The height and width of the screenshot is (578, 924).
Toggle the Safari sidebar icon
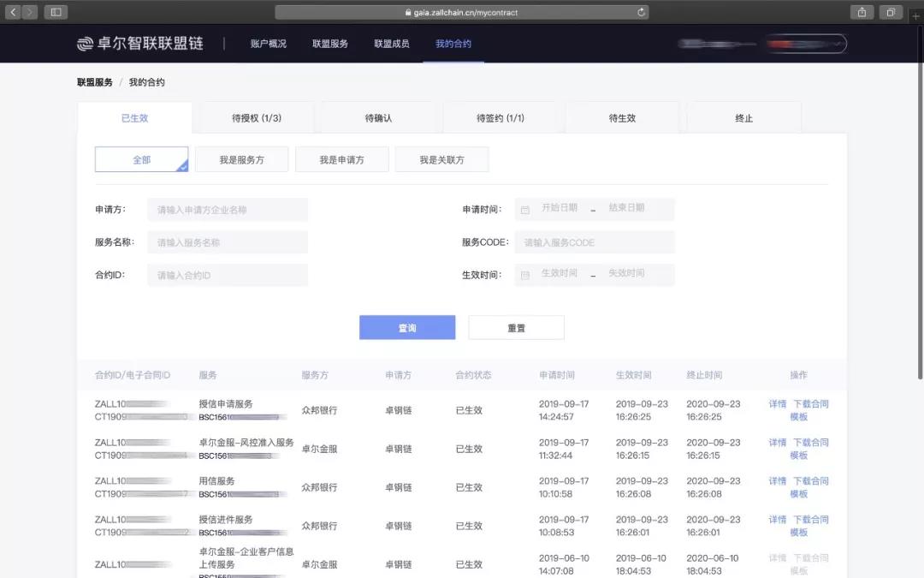pos(56,12)
